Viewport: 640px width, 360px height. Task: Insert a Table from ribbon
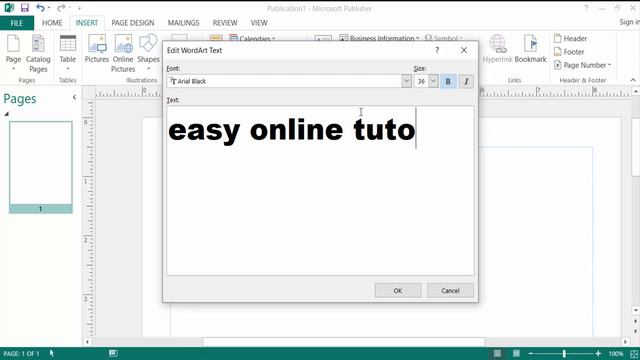tap(68, 53)
